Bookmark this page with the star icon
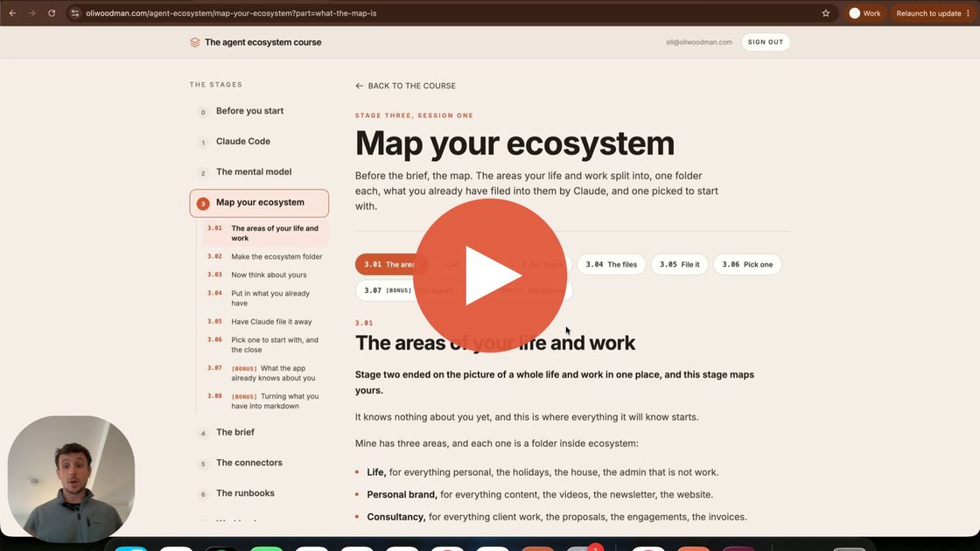 (x=826, y=13)
